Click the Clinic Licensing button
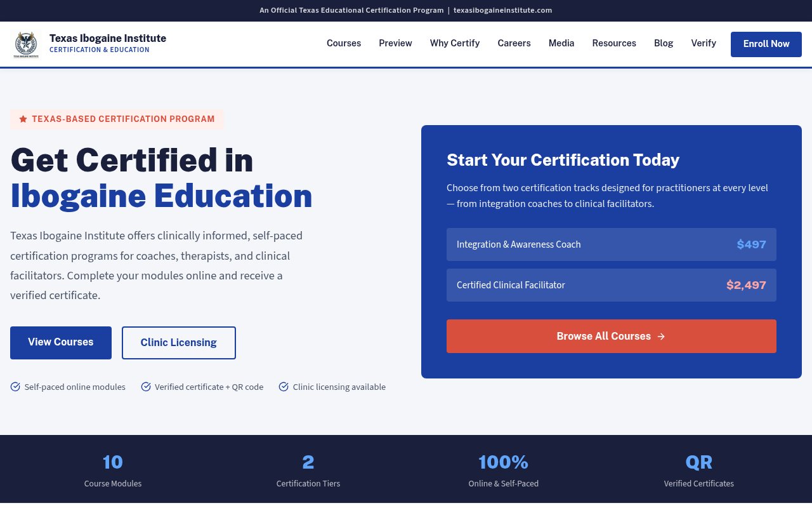The image size is (812, 508). [x=179, y=343]
